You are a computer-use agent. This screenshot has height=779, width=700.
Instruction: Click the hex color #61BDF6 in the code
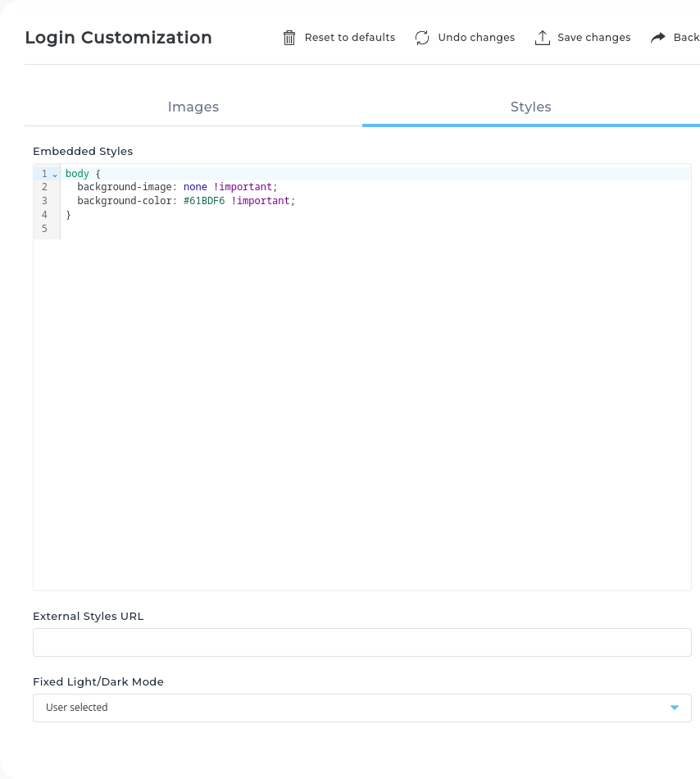click(x=206, y=200)
